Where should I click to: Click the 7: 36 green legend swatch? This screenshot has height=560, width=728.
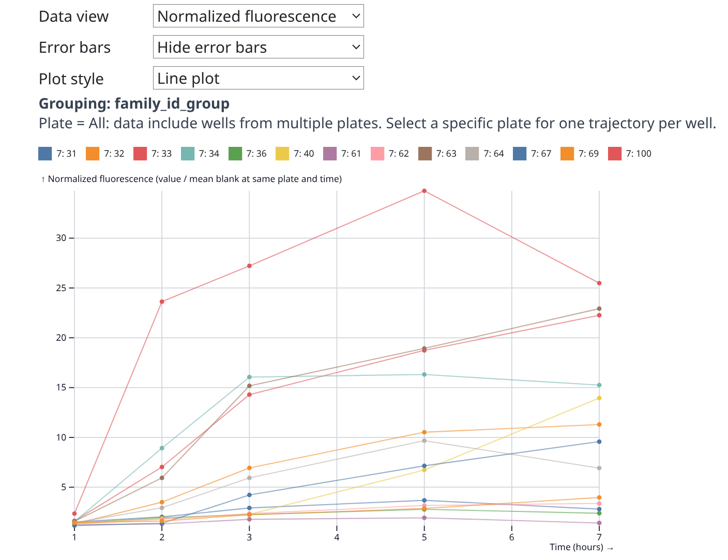[x=235, y=154]
